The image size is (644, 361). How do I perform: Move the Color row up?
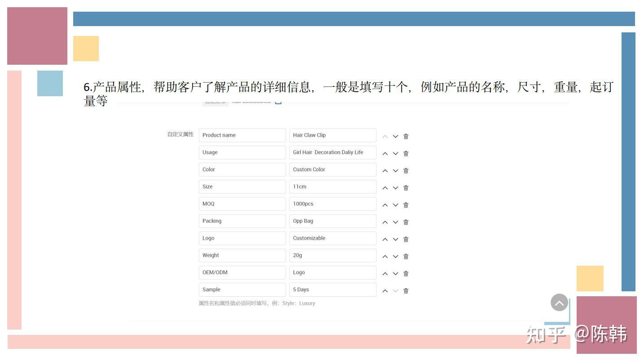click(x=385, y=170)
